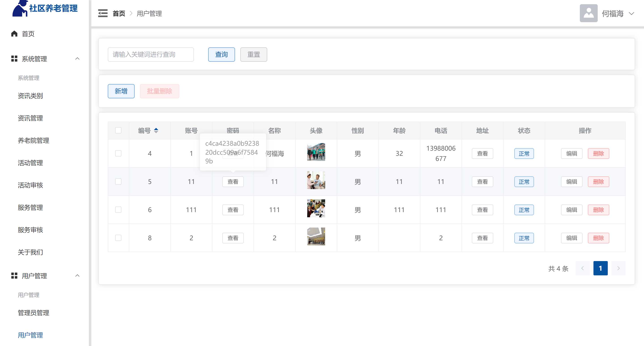Click the 系统管理 grid icon
Image resolution: width=644 pixels, height=346 pixels.
pos(14,59)
